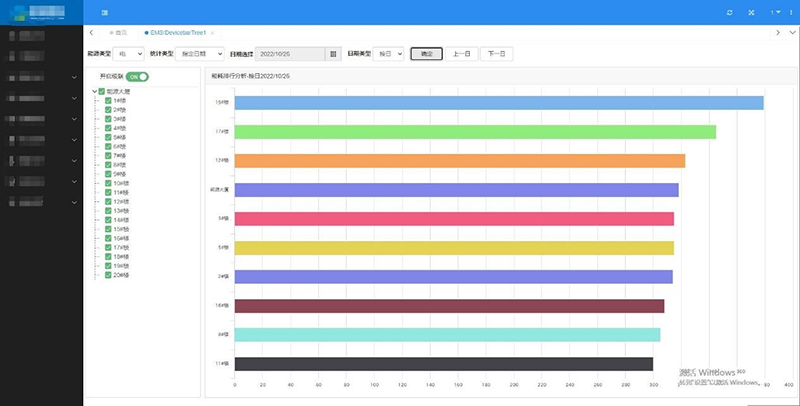Open the 日期类型 dropdown
This screenshot has width=800, height=406.
coord(388,54)
